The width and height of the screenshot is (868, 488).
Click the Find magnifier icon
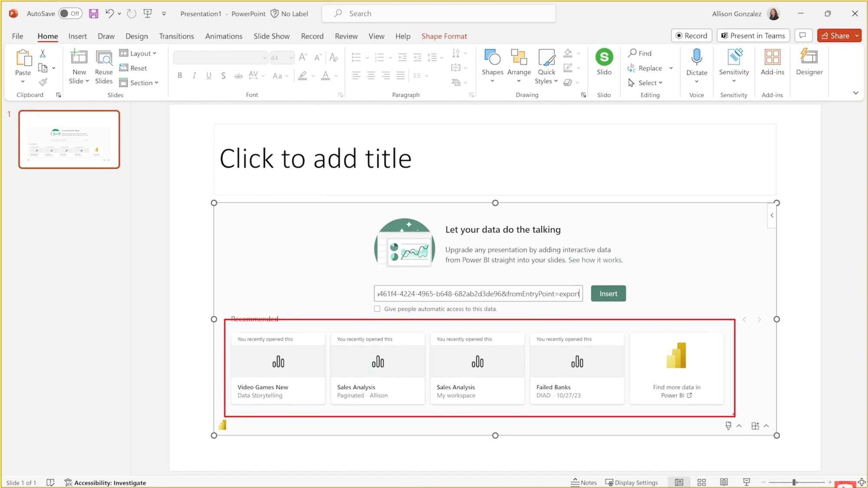pyautogui.click(x=632, y=53)
